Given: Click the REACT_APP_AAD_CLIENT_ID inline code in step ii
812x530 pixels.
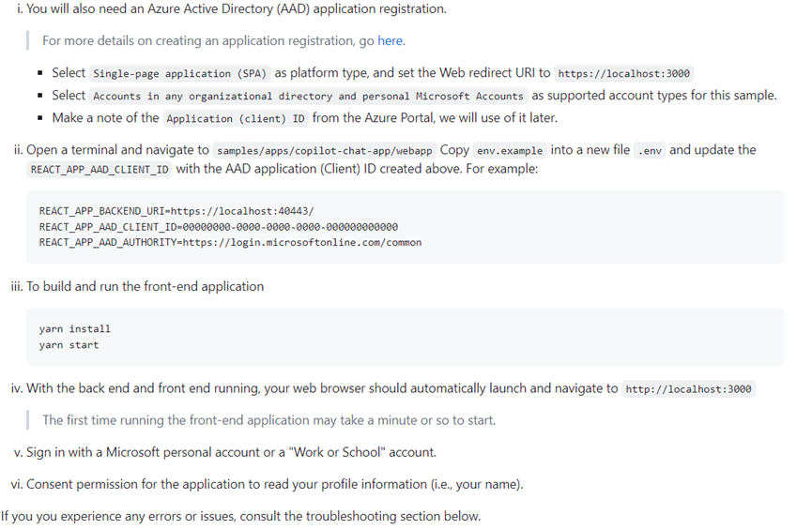Looking at the screenshot, I should [100, 170].
